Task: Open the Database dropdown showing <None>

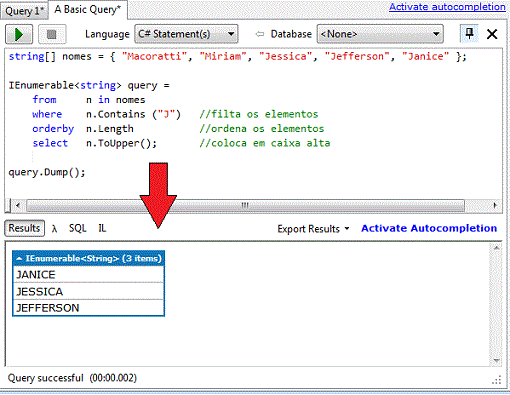Action: pos(380,34)
